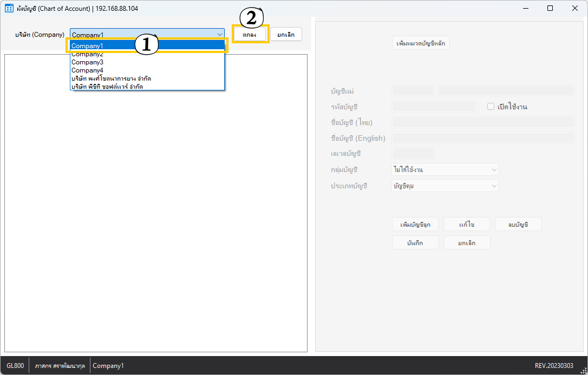Enable the เปิดใช้งาน checkbox
The image size is (588, 375).
tap(491, 107)
